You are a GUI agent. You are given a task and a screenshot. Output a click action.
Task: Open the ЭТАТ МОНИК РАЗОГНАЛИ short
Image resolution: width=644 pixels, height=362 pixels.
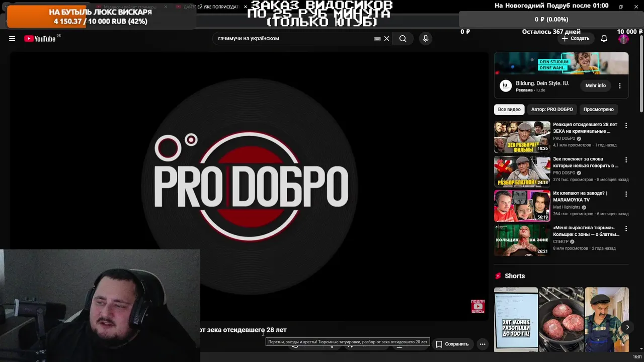click(516, 319)
